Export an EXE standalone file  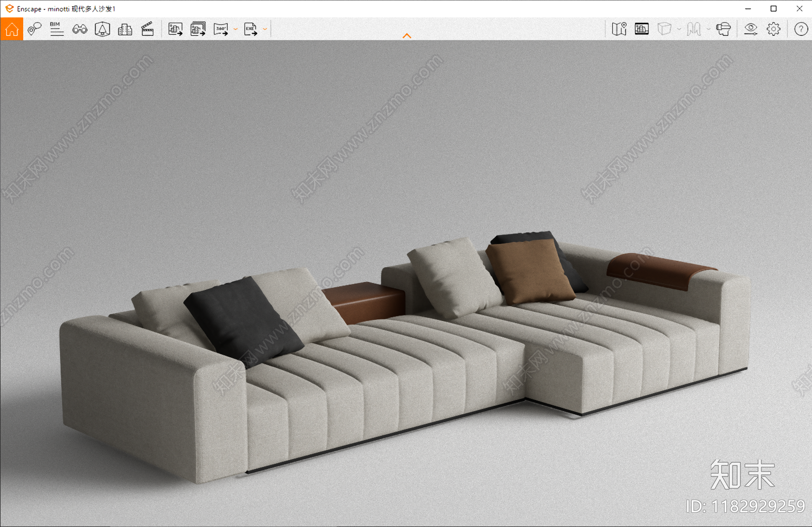[251, 30]
